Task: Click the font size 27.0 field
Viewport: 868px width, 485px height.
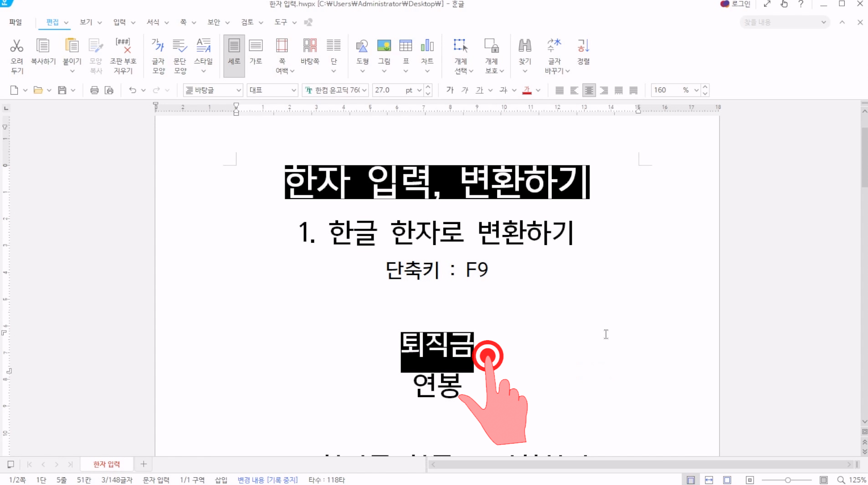Action: [388, 90]
